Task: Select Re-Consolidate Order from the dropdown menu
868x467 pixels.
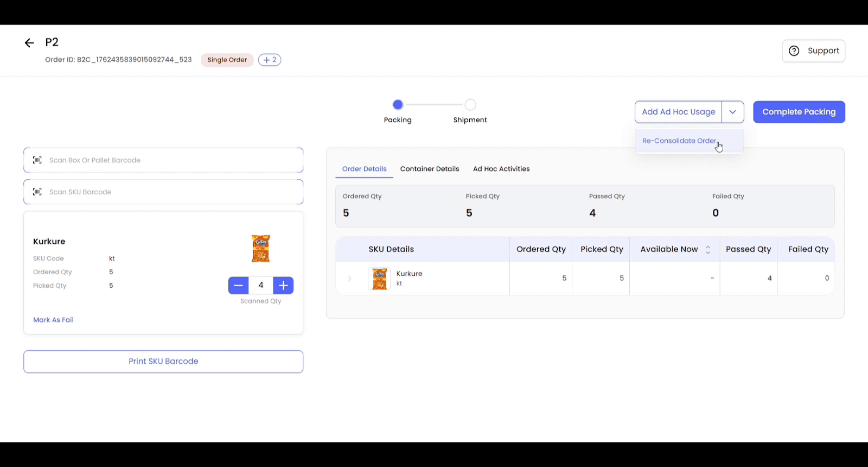Action: pyautogui.click(x=679, y=141)
